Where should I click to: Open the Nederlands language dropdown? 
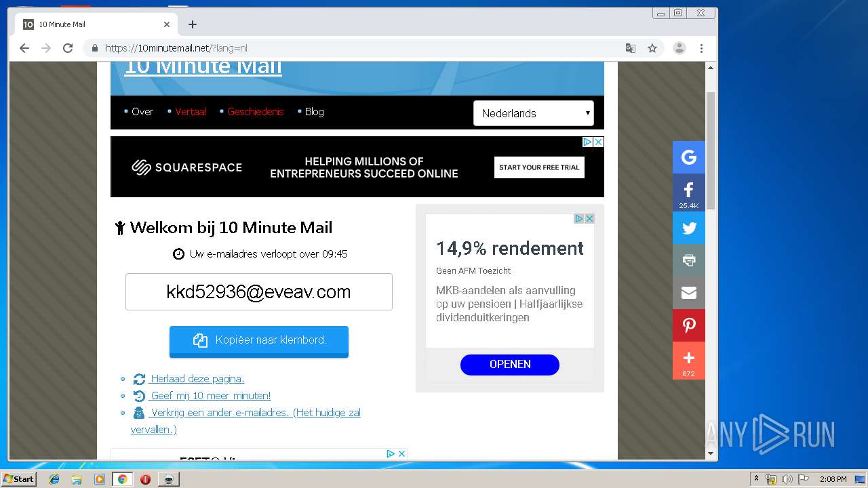[534, 113]
